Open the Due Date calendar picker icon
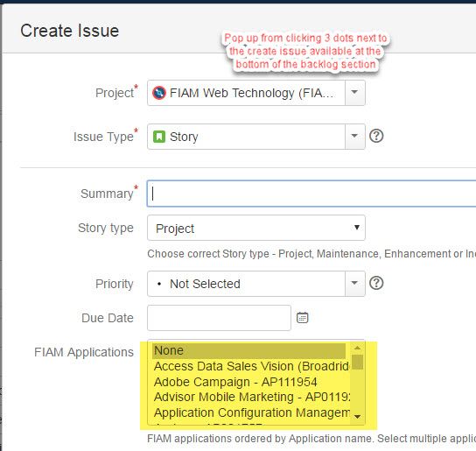The height and width of the screenshot is (451, 476). tap(302, 318)
